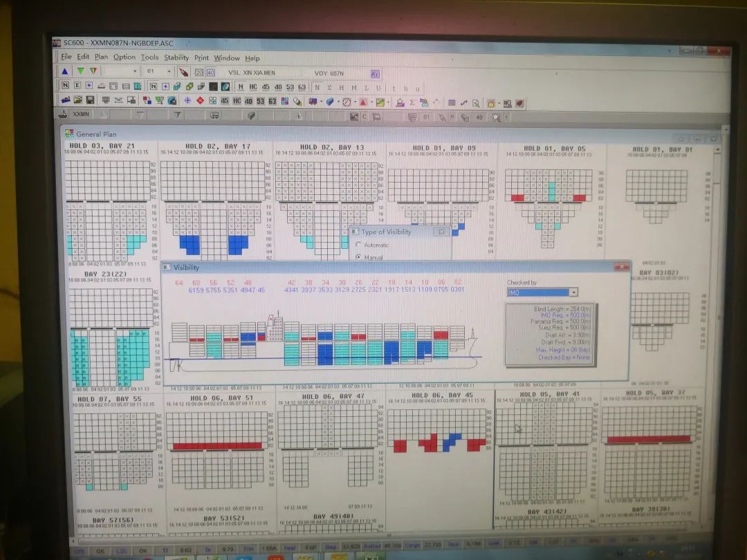Click the VSL: XIN XIA MEN label
The width and height of the screenshot is (747, 560).
(252, 73)
